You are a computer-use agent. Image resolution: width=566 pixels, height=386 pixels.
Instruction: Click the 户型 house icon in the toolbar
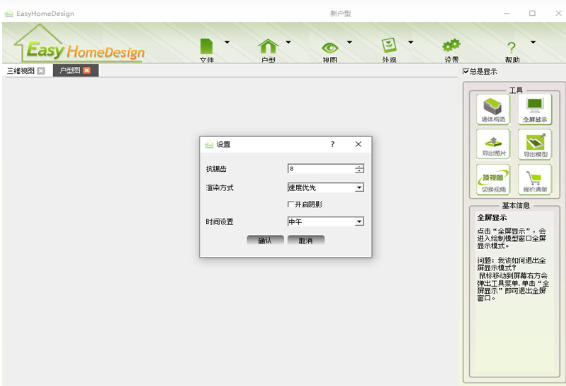click(268, 47)
